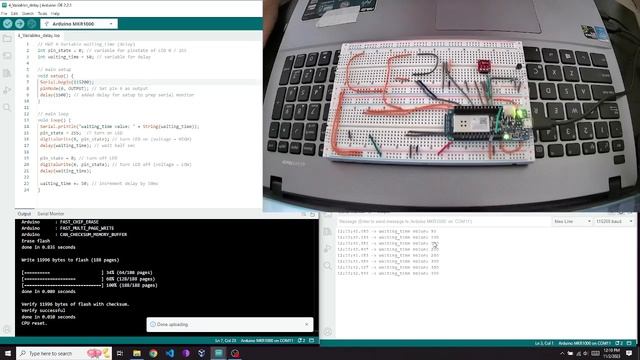Image resolution: width=640 pixels, height=360 pixels.
Task: Click the Start Debugging toolbar button
Action: click(31, 24)
